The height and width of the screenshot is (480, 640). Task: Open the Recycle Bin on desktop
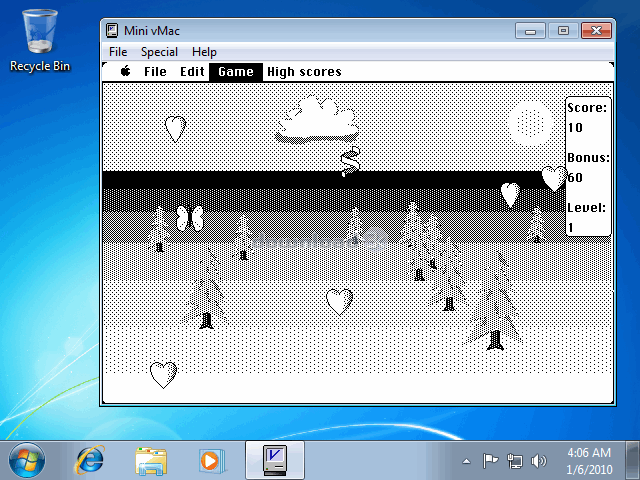tap(40, 41)
